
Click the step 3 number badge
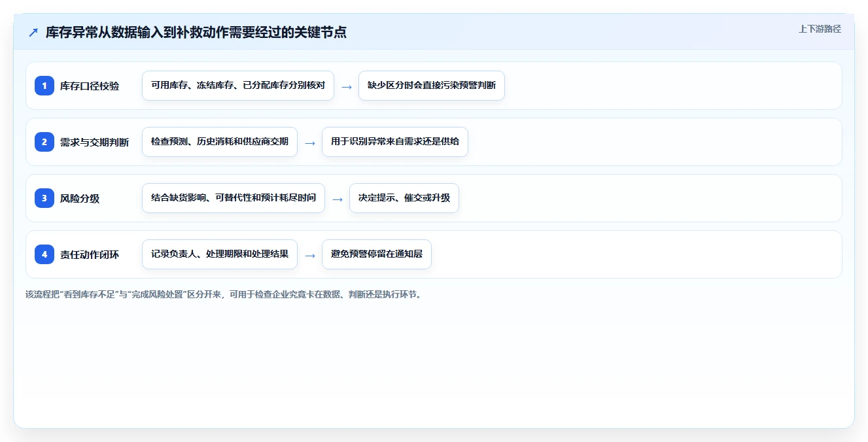coord(44,198)
